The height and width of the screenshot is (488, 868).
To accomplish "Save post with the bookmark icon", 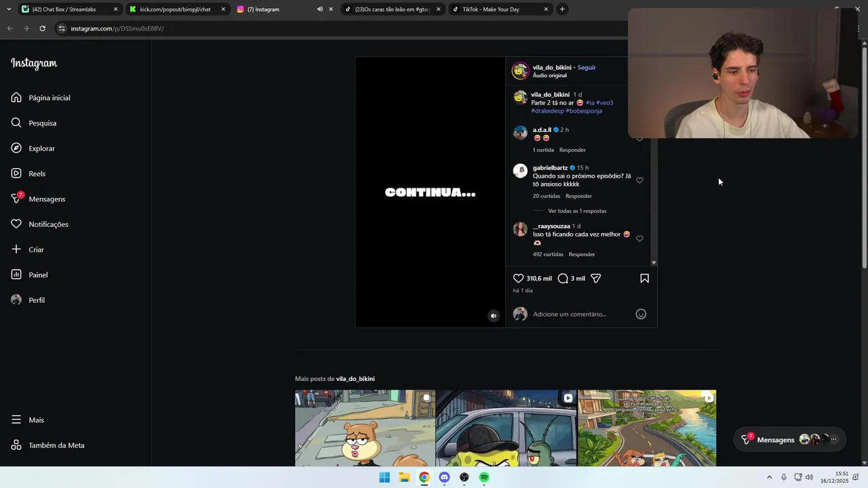I will click(644, 279).
